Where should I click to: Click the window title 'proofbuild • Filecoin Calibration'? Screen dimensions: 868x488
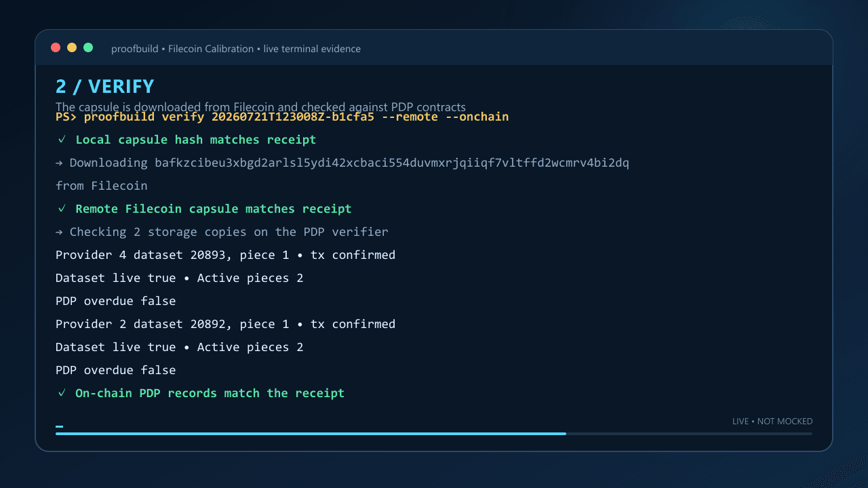click(x=182, y=49)
